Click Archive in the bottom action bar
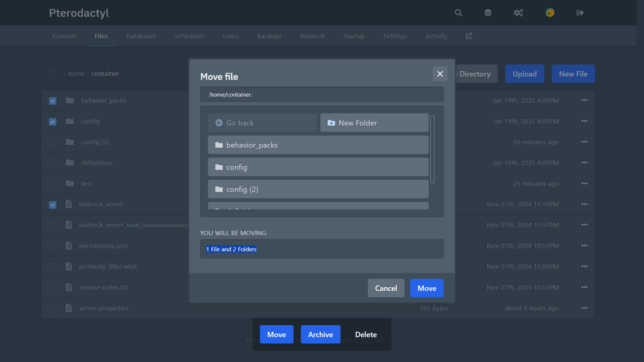Screen dimensions: 644x362 pos(320,334)
